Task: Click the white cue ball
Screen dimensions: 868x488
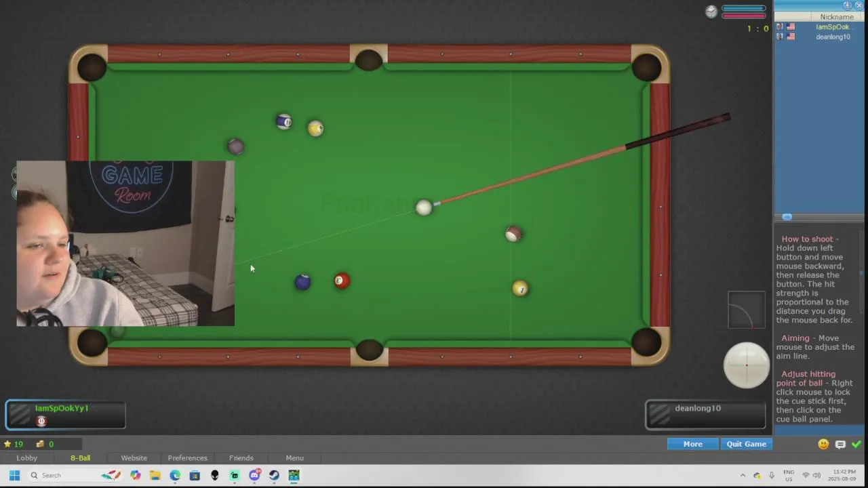Action: 424,207
